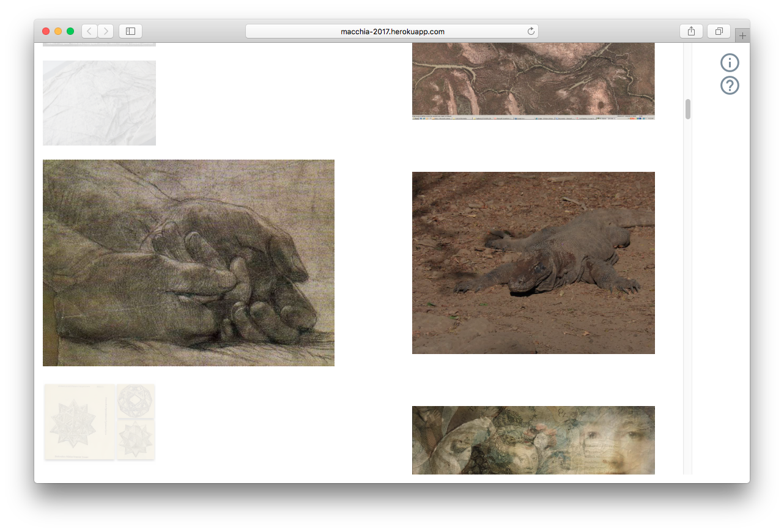Click the info circle icon
The height and width of the screenshot is (532, 784).
click(x=730, y=62)
